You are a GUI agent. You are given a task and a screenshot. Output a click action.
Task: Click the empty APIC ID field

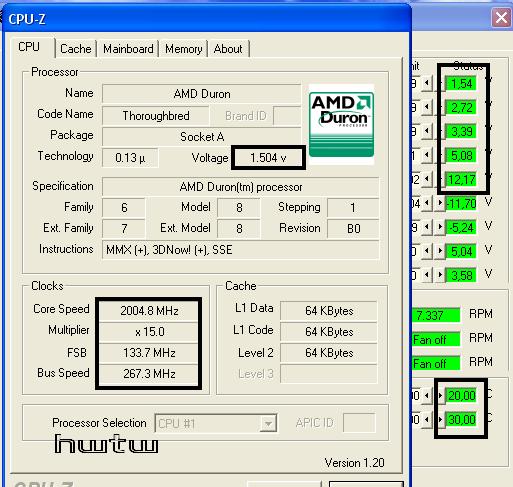point(359,423)
